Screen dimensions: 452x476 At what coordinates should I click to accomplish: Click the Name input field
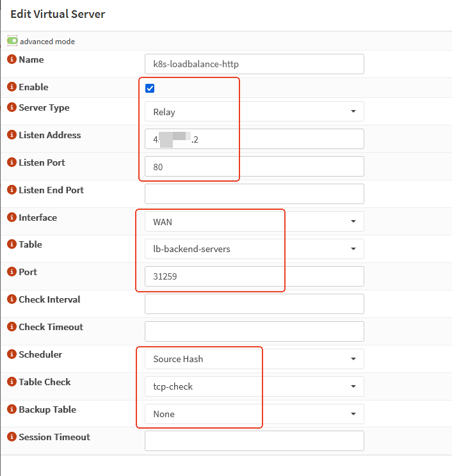254,64
